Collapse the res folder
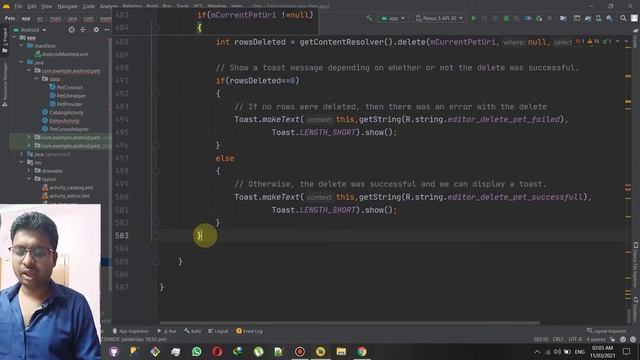 coord(22,162)
